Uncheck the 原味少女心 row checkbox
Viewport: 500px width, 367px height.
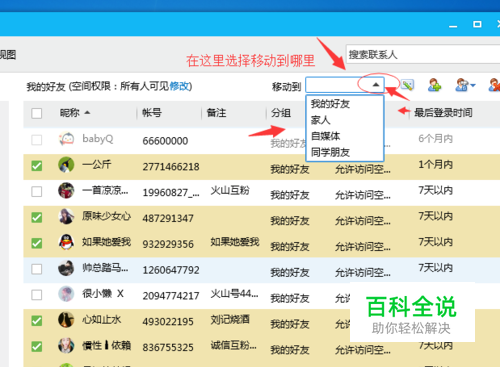click(37, 217)
